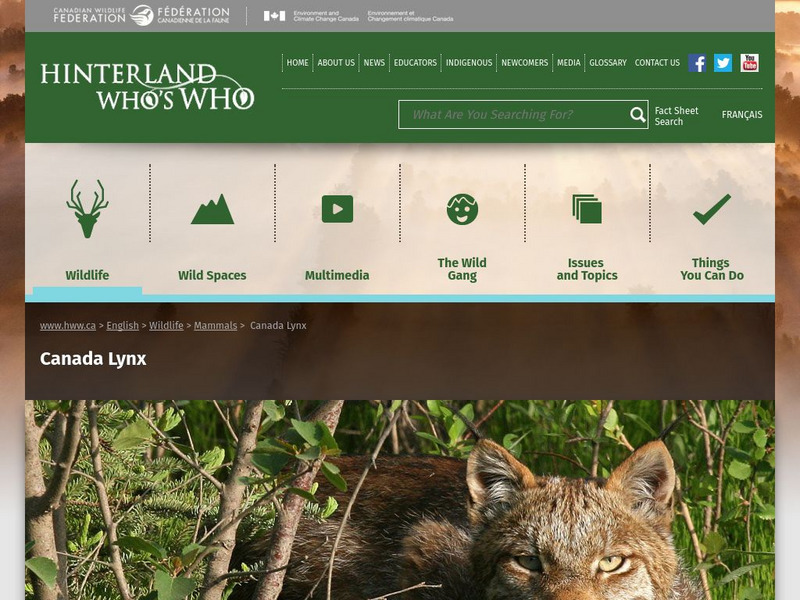Open the GLOSSARY menu entry
This screenshot has height=600, width=800.
click(x=606, y=62)
